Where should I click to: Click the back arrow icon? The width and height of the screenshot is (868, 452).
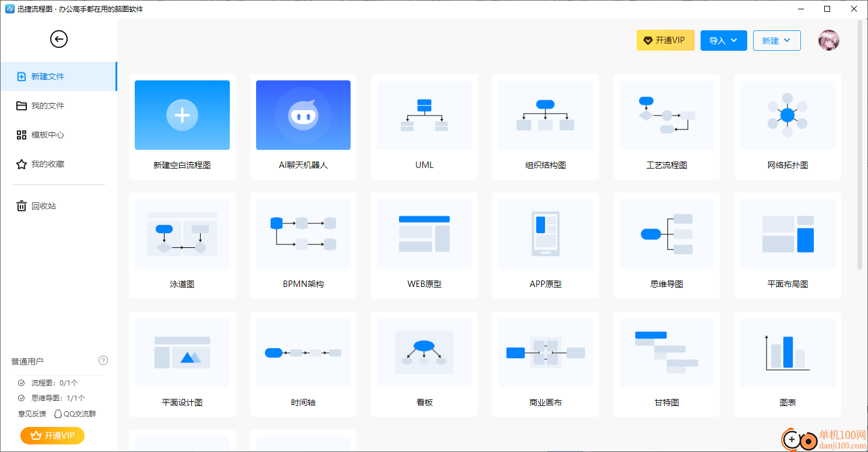coord(59,39)
